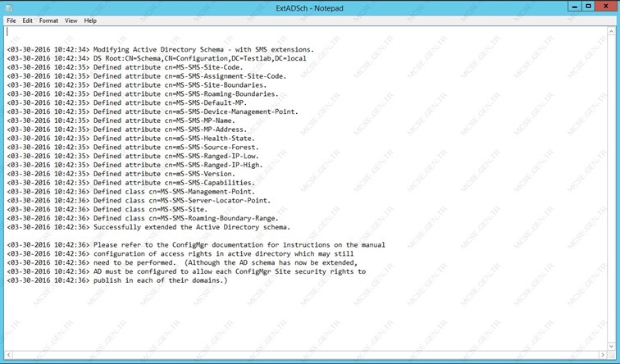Click text 'cn=MS-SMS-Site-Boundaries.'
The image size is (620, 364).
point(216,85)
